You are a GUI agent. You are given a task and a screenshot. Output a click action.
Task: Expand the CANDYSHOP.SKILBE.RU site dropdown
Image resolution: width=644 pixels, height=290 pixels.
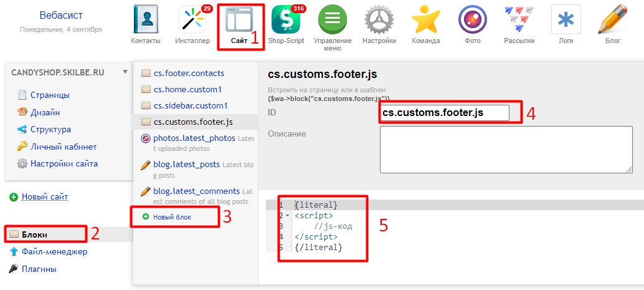[x=125, y=72]
